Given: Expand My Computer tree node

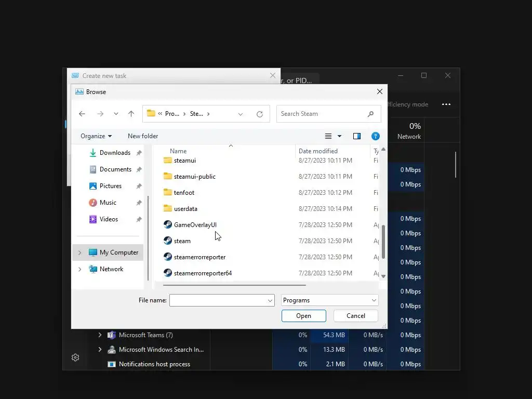Looking at the screenshot, I should [x=79, y=252].
